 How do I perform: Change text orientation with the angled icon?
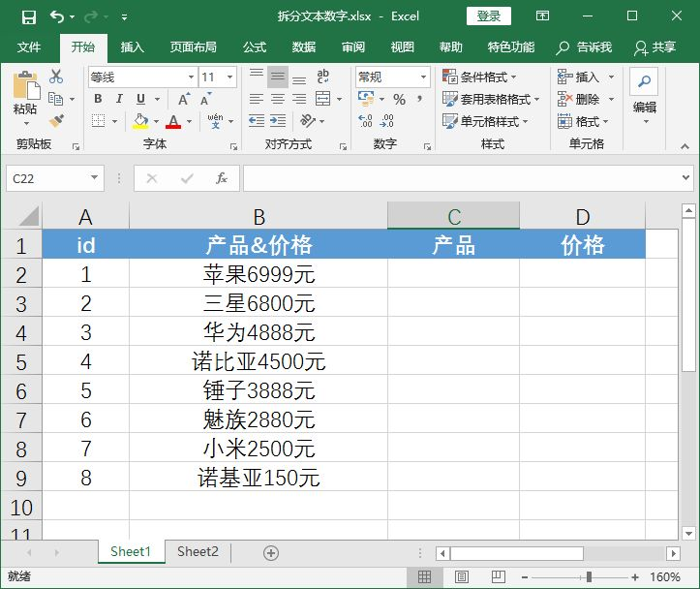point(308,121)
